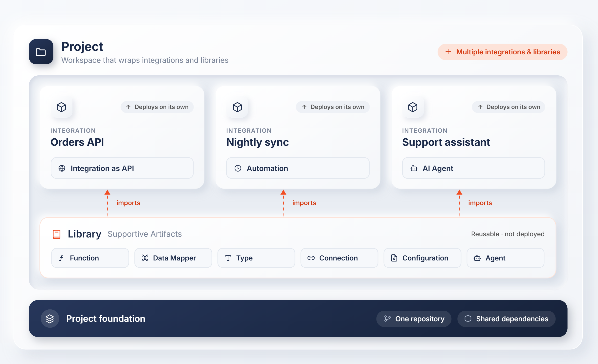Click the Supportive Artifacts label

pyautogui.click(x=145, y=234)
